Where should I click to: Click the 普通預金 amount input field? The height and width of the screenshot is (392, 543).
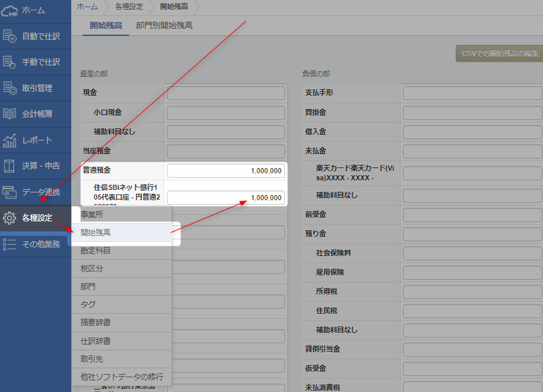[225, 171]
